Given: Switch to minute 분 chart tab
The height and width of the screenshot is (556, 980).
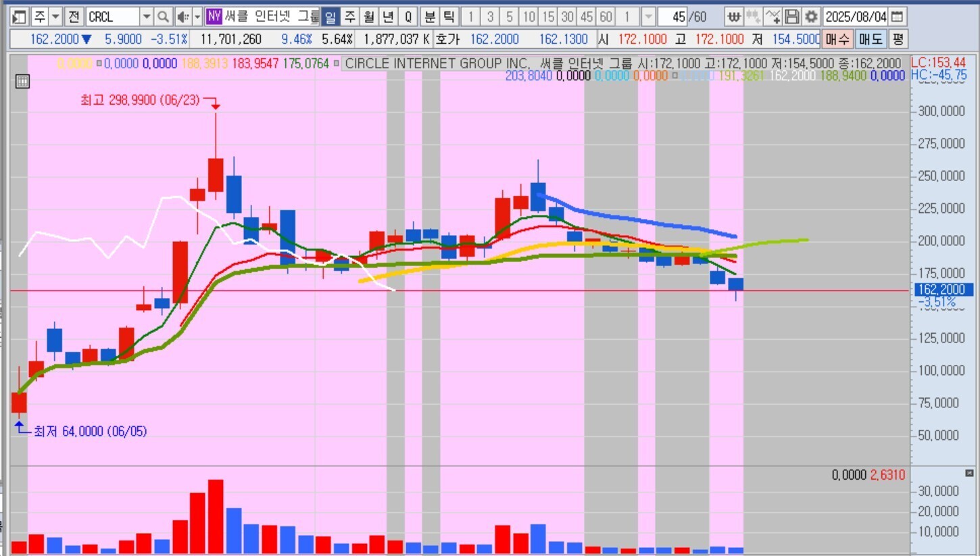Looking at the screenshot, I should [x=430, y=17].
